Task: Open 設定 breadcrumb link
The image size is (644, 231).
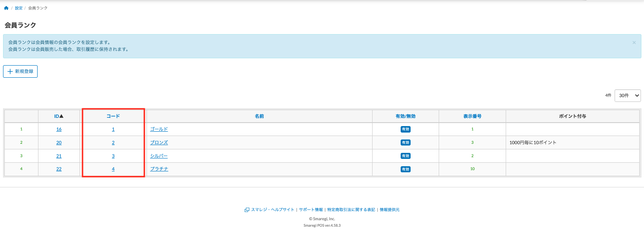Action: tap(19, 8)
